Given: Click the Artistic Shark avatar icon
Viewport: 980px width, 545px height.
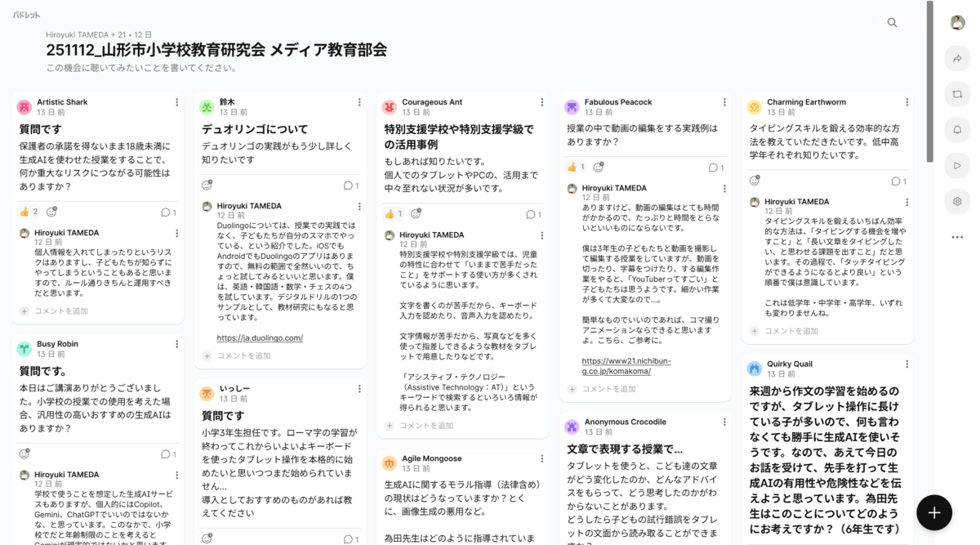Looking at the screenshot, I should [x=24, y=107].
